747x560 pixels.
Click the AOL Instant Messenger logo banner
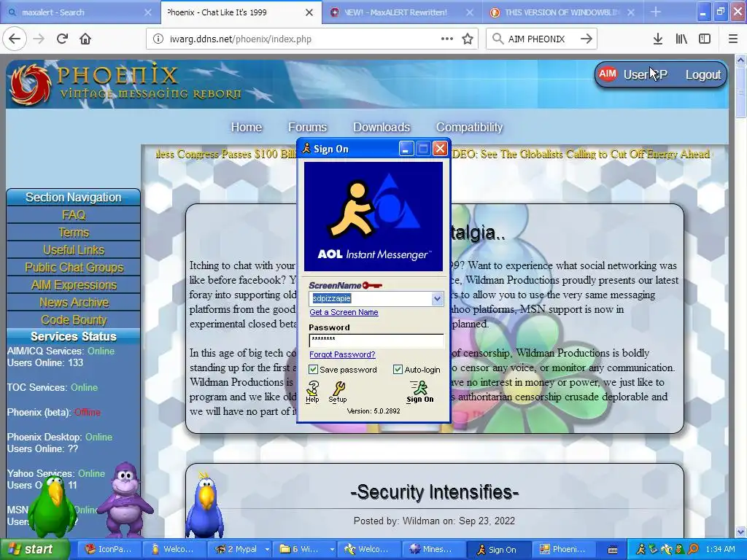pyautogui.click(x=373, y=217)
